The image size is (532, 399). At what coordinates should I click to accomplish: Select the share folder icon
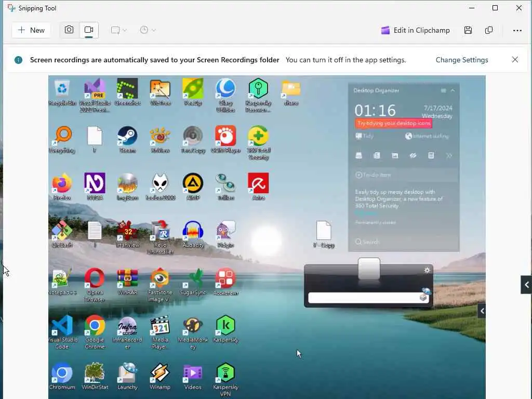click(291, 92)
